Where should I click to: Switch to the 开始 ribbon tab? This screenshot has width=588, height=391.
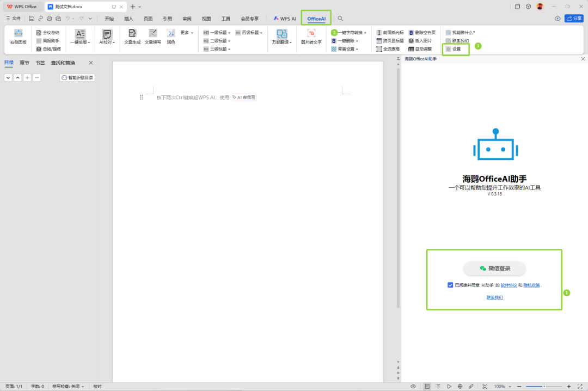coord(109,19)
